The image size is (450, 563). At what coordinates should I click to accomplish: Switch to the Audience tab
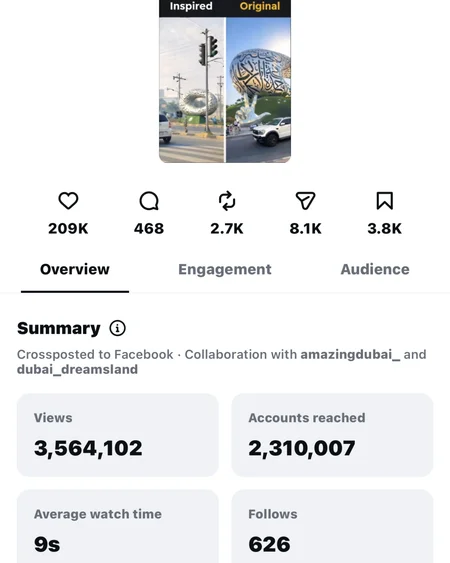coord(375,270)
